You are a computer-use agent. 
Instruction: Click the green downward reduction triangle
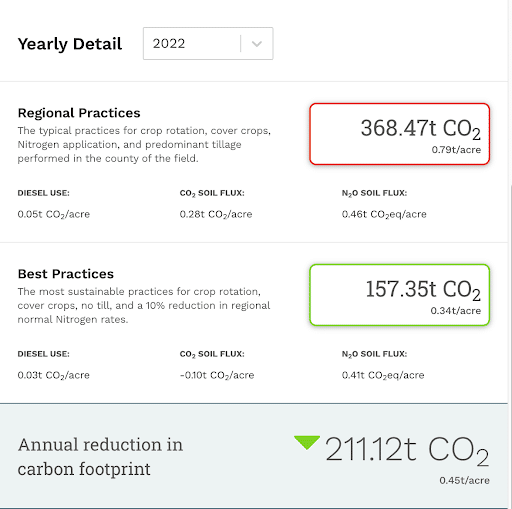pyautogui.click(x=307, y=443)
